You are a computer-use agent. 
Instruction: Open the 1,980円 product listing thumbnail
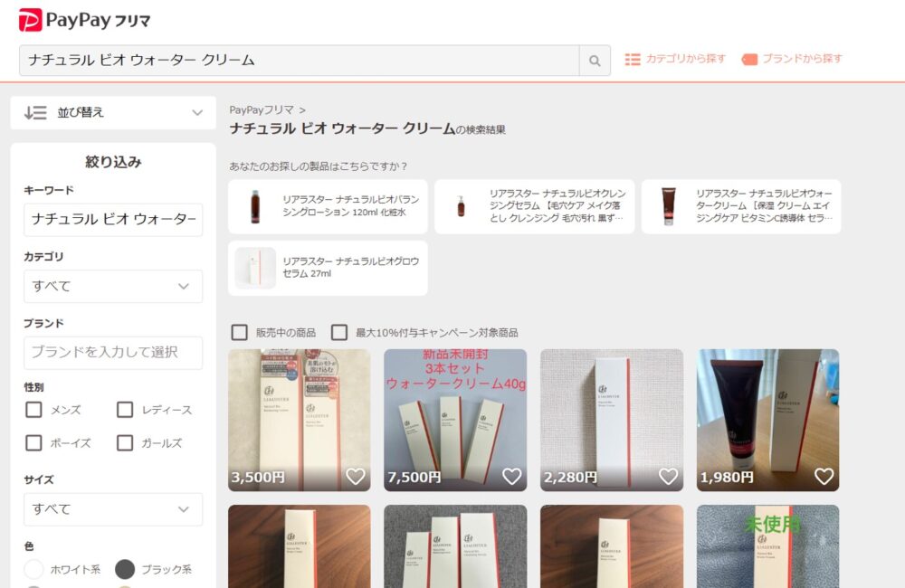click(x=767, y=420)
